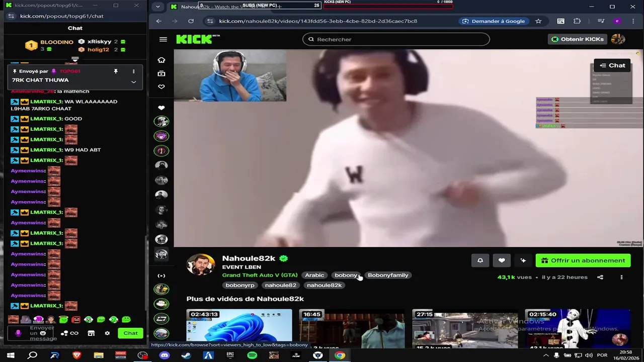Click the Rechercher search field

pos(396,39)
